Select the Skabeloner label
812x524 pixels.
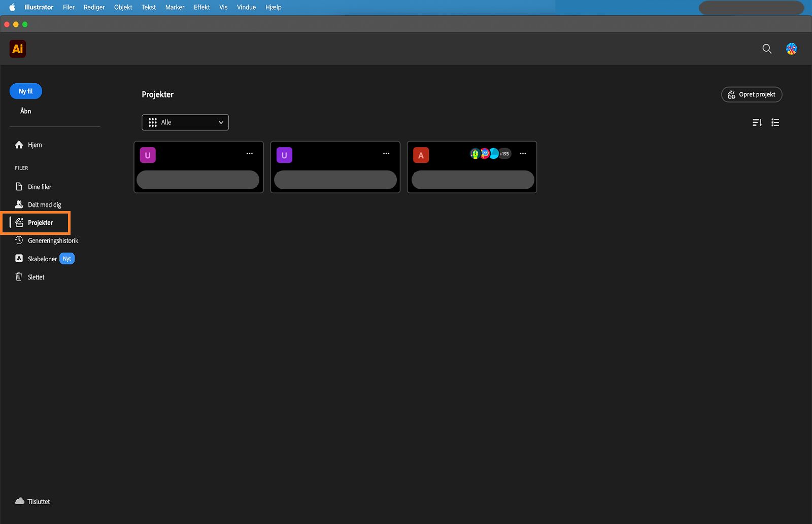(42, 259)
